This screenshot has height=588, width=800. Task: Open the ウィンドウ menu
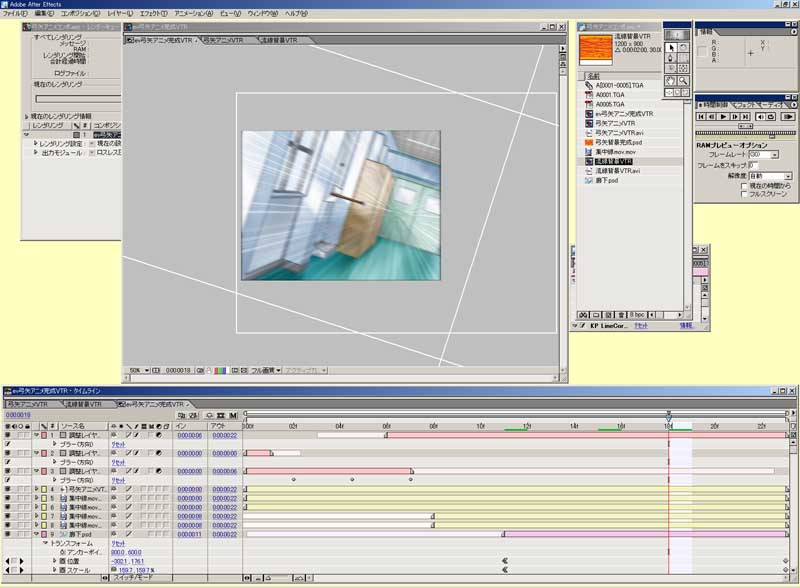pos(262,14)
